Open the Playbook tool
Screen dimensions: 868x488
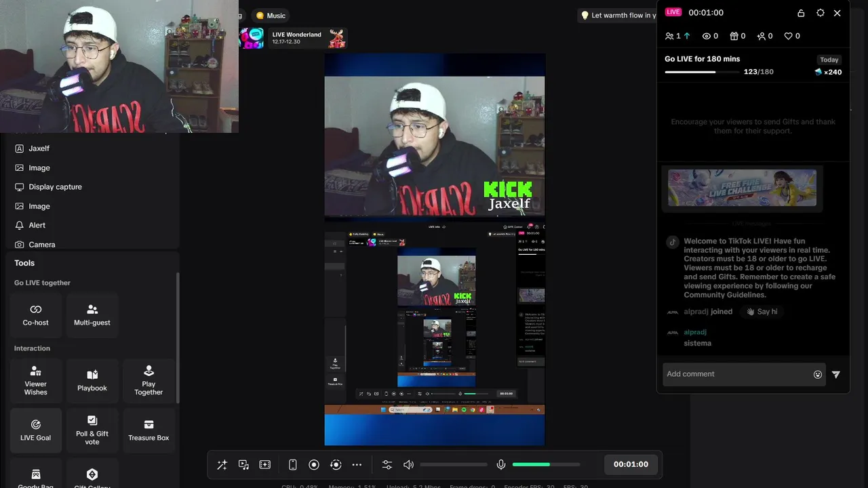click(92, 381)
